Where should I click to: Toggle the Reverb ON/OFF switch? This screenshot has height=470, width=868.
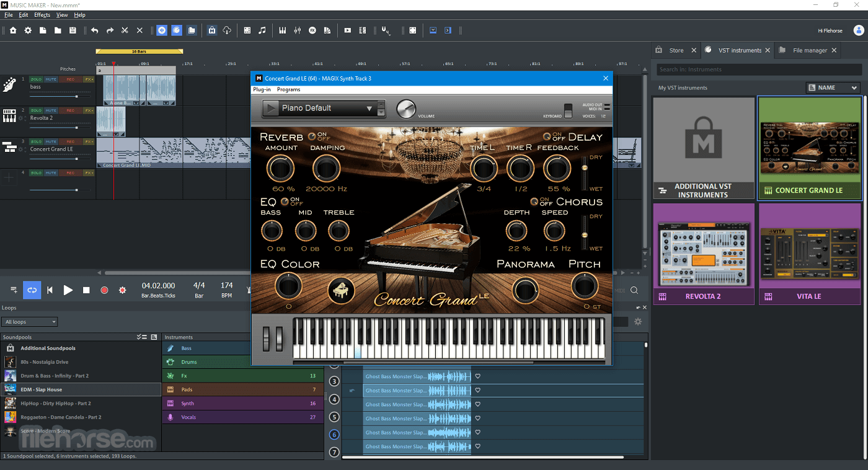[x=312, y=135]
